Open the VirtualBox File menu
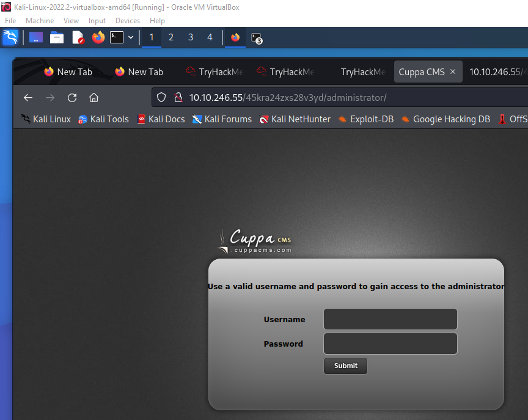 10,21
